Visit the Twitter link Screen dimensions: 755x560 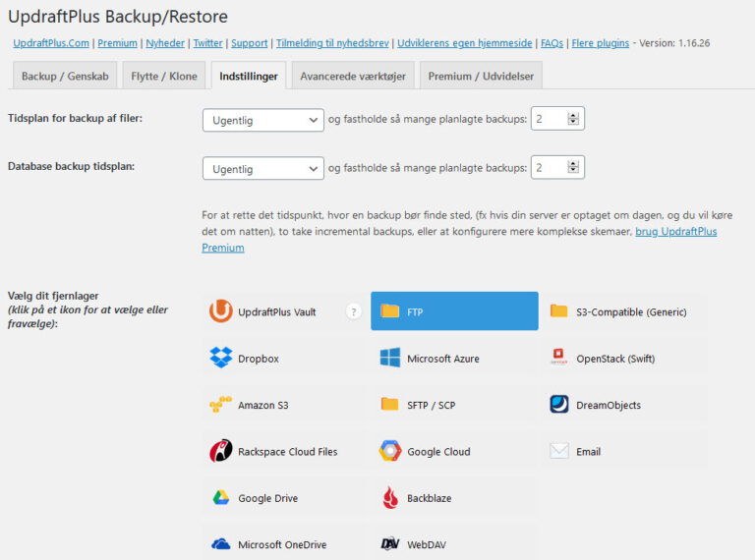click(208, 43)
